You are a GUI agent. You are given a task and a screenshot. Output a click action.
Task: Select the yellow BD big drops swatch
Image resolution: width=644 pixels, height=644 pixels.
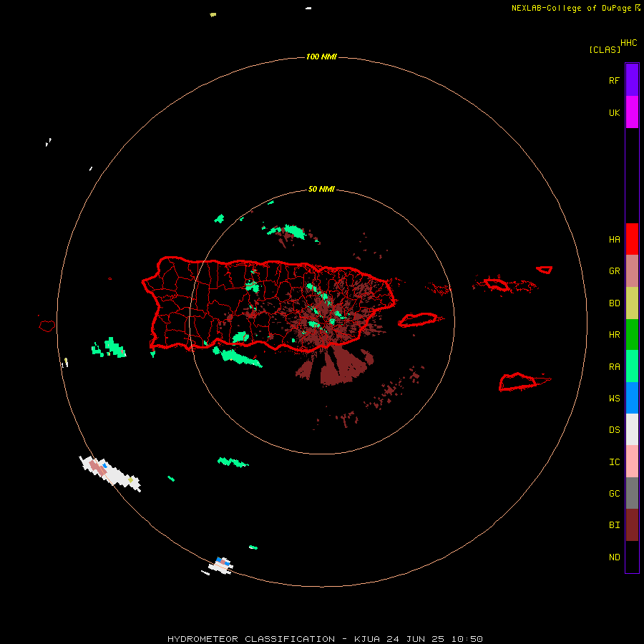pos(632,303)
